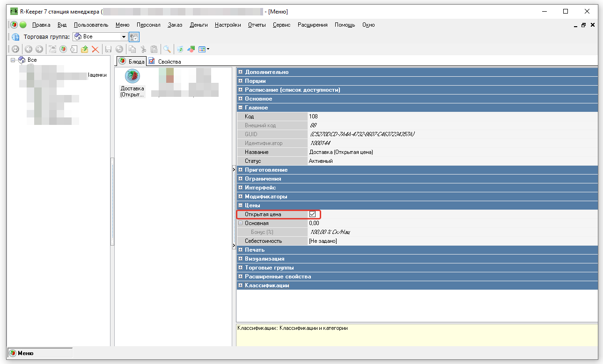Click the filter icon next to trade group combo
Screen dimensions: 603x364
pyautogui.click(x=134, y=37)
